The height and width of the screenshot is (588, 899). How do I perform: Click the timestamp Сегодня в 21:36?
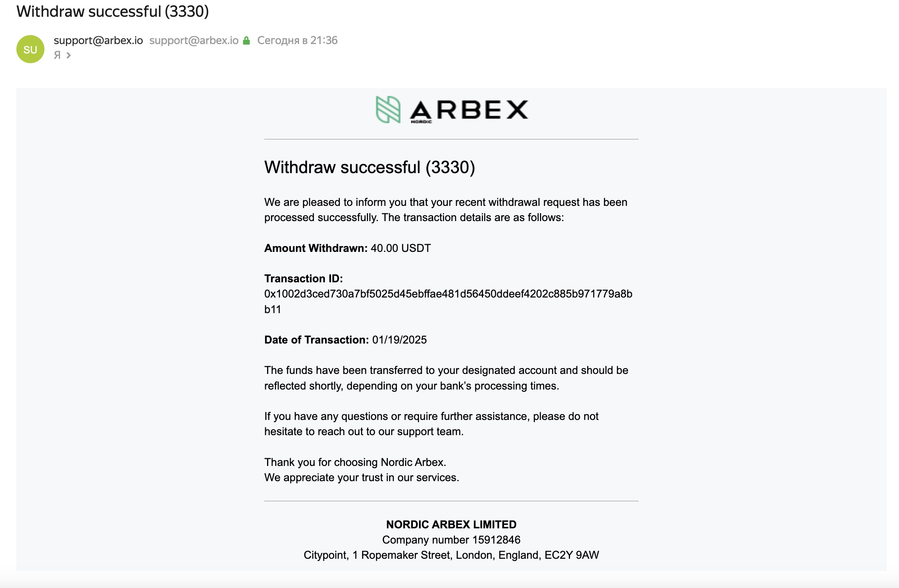297,41
